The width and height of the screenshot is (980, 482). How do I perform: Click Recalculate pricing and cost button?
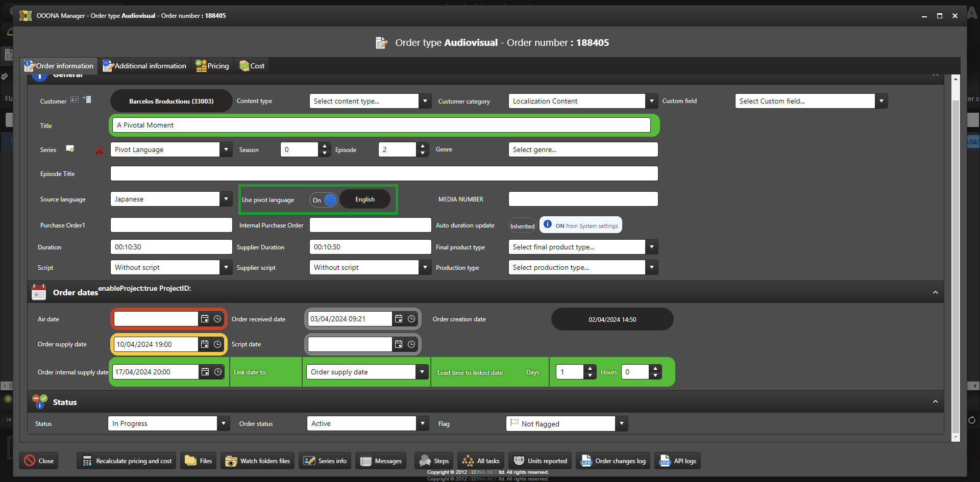tap(127, 461)
